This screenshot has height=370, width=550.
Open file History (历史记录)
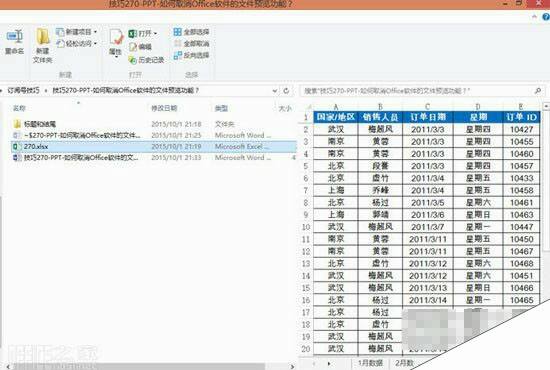pos(146,60)
